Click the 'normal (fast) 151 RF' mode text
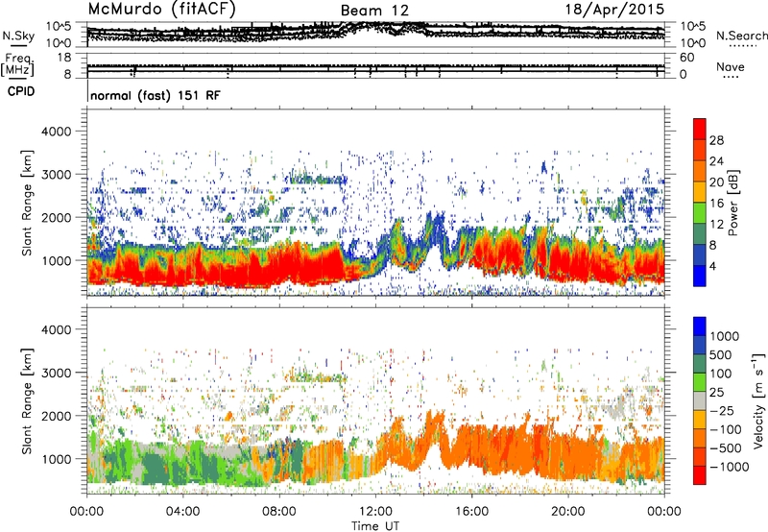 tap(156, 95)
